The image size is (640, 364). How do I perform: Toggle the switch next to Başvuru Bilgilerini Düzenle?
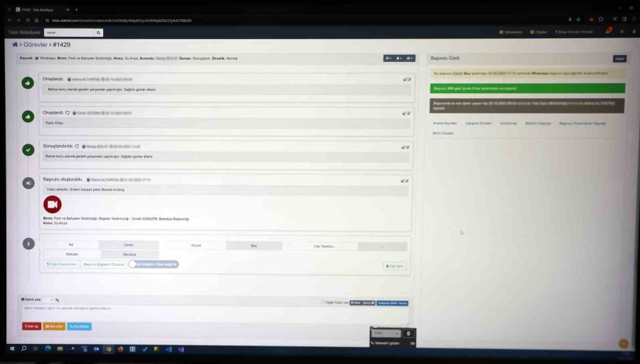click(x=134, y=264)
